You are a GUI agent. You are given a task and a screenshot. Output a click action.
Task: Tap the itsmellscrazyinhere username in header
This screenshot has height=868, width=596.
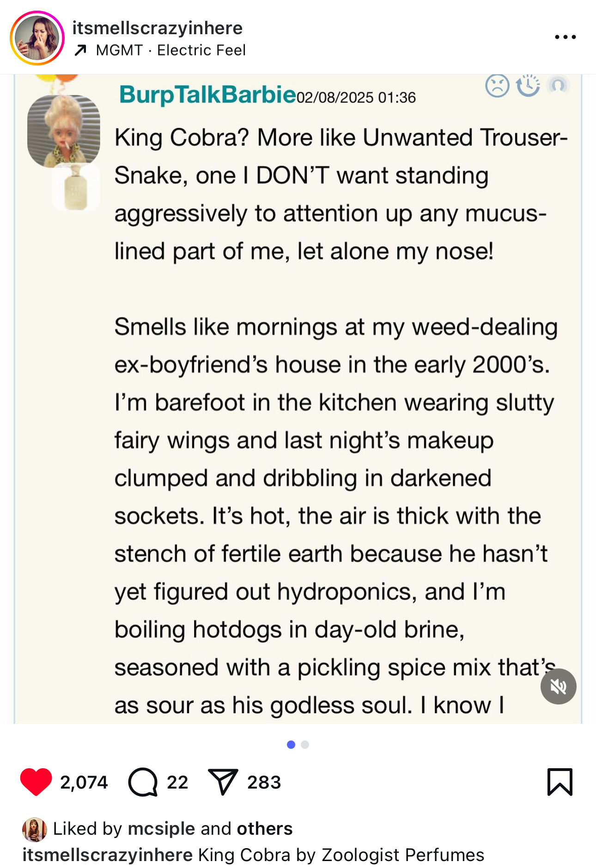pos(157,28)
